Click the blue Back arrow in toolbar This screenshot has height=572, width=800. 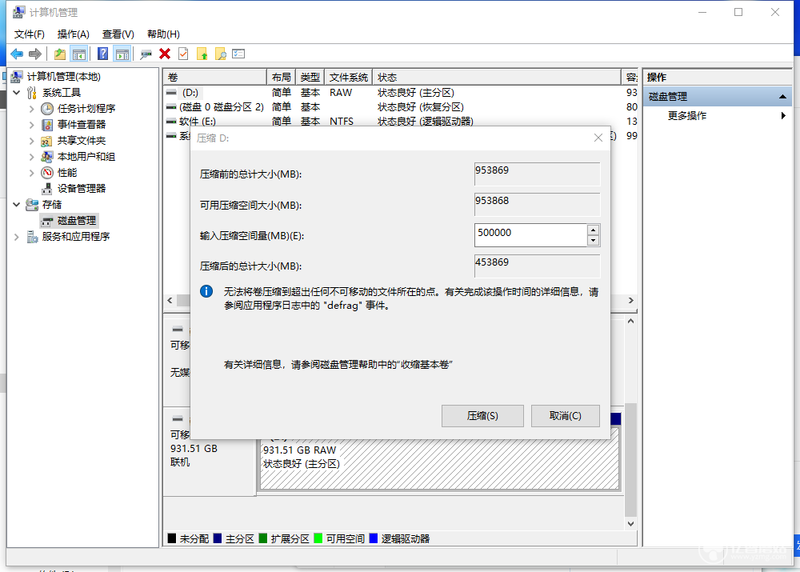click(x=17, y=54)
